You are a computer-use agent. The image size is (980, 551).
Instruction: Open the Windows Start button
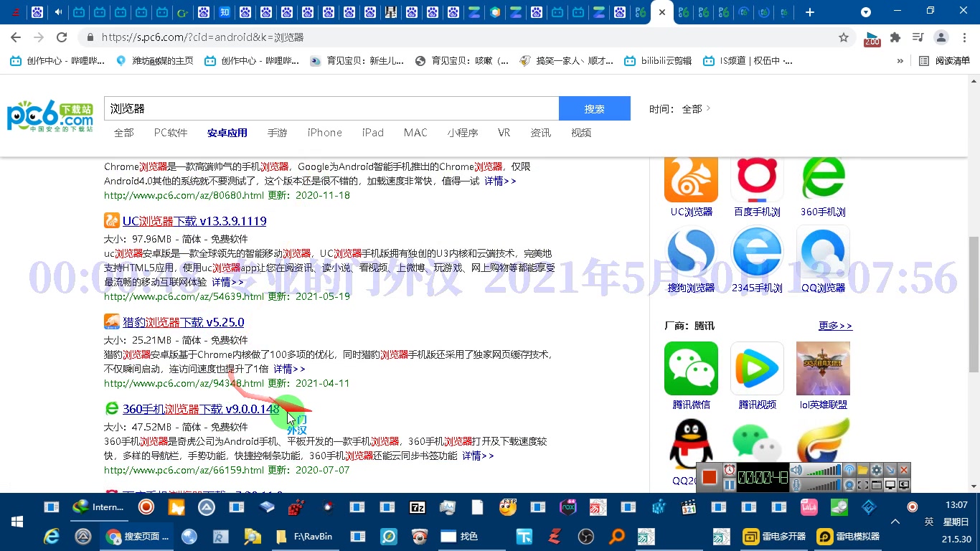[x=17, y=522]
